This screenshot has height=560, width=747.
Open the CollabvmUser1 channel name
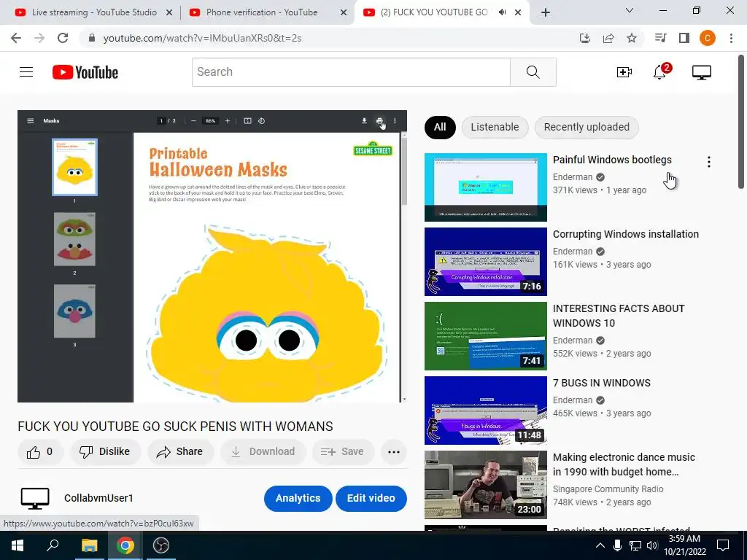[x=98, y=498]
